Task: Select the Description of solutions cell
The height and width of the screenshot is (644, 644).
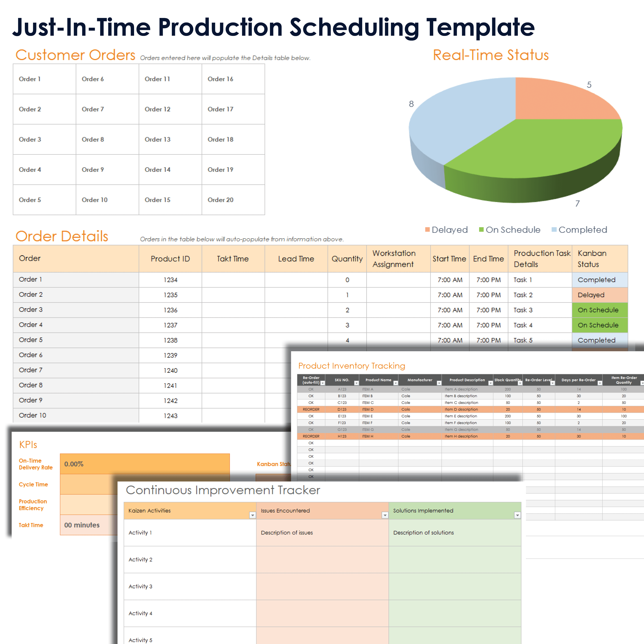Action: point(455,533)
